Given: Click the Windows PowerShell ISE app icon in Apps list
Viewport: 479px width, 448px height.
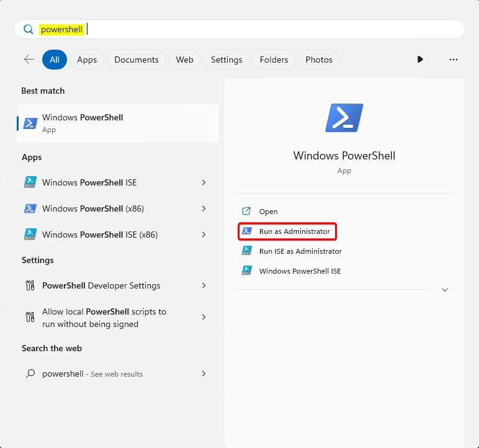Looking at the screenshot, I should coord(30,182).
